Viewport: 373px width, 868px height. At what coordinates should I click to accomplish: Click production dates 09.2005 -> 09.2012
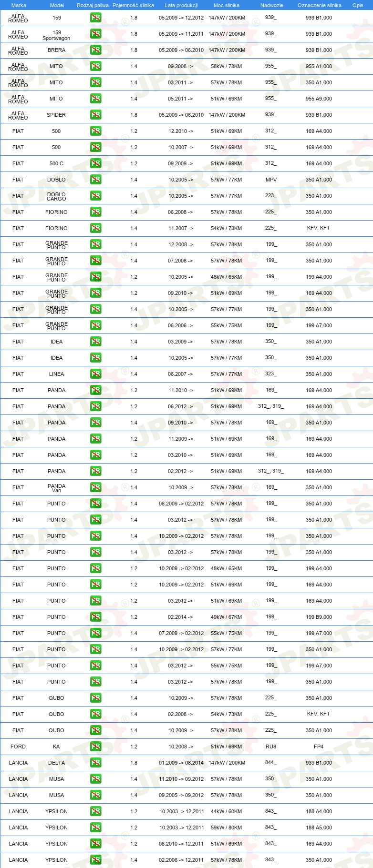[181, 795]
